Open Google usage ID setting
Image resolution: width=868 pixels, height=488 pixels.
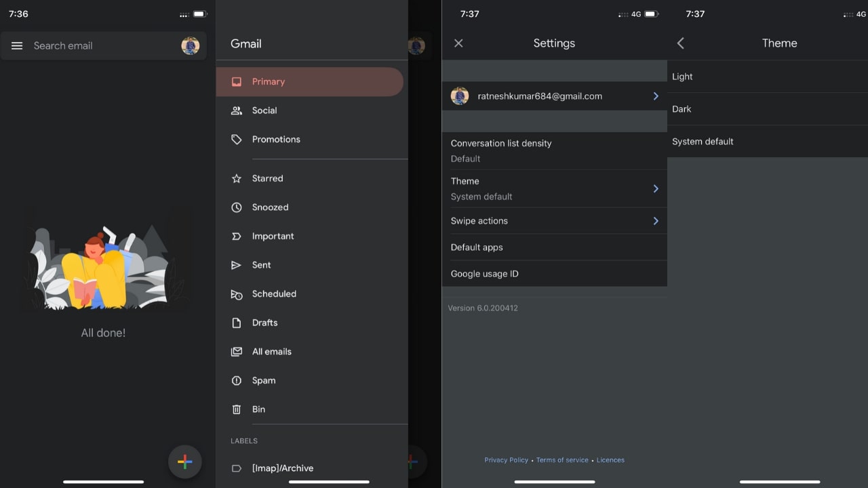point(555,274)
